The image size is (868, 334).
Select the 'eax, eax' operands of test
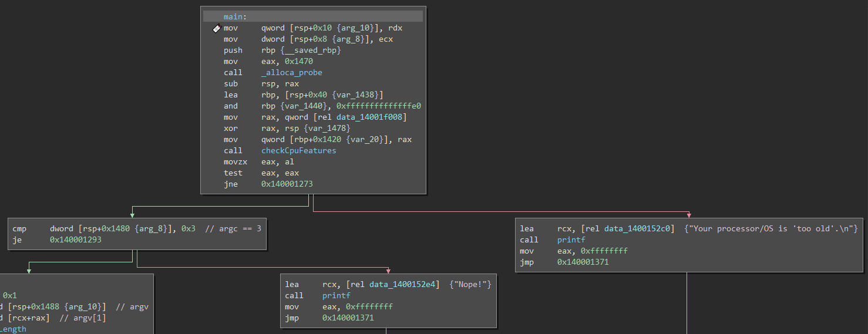click(280, 173)
